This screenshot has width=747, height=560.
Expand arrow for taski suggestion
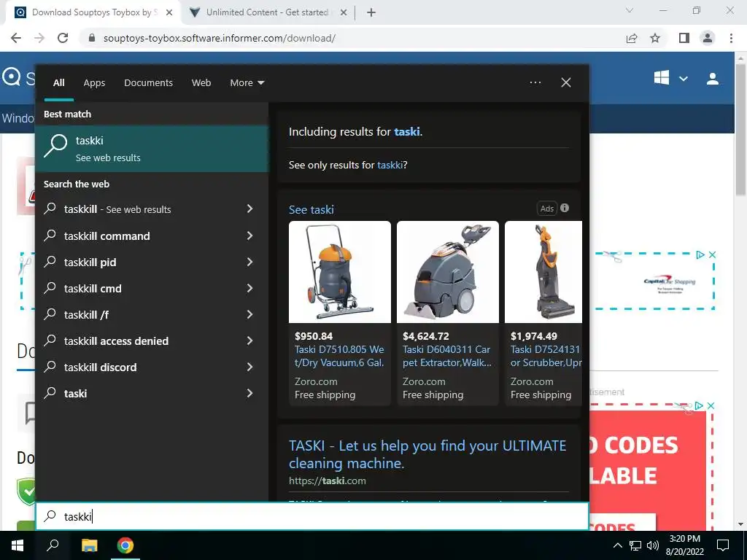coord(249,393)
